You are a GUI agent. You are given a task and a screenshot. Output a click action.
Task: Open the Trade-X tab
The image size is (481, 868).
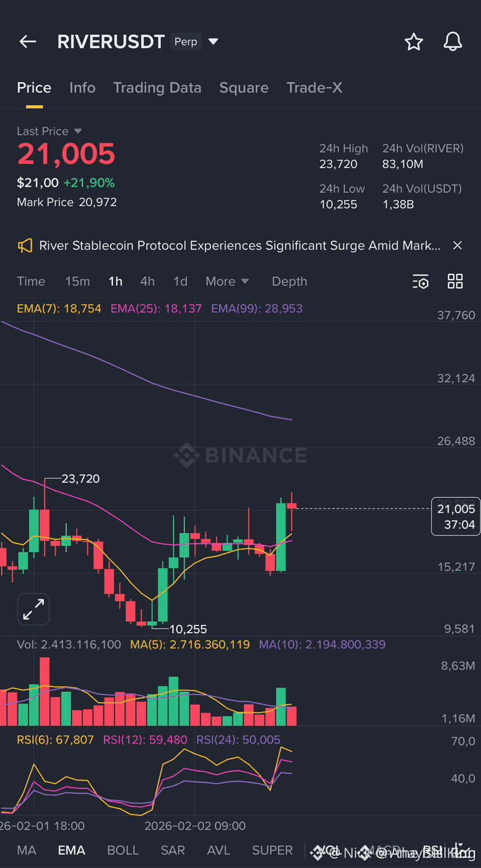314,88
